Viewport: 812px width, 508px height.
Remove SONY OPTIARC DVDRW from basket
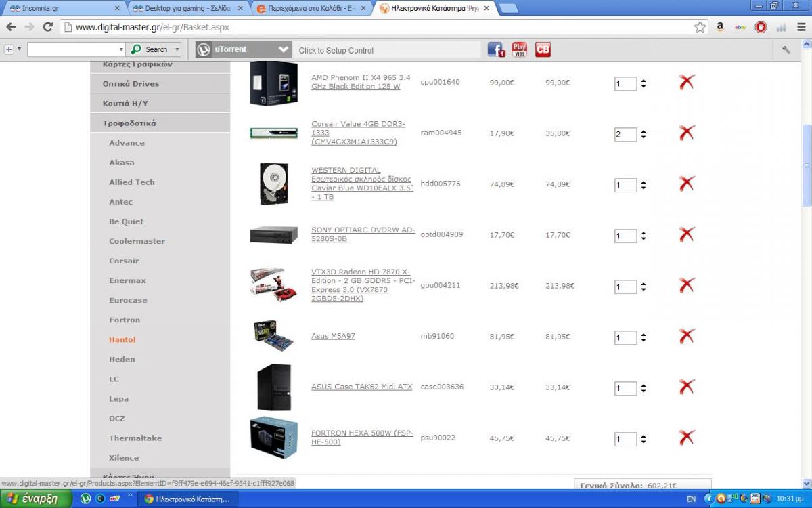(687, 235)
